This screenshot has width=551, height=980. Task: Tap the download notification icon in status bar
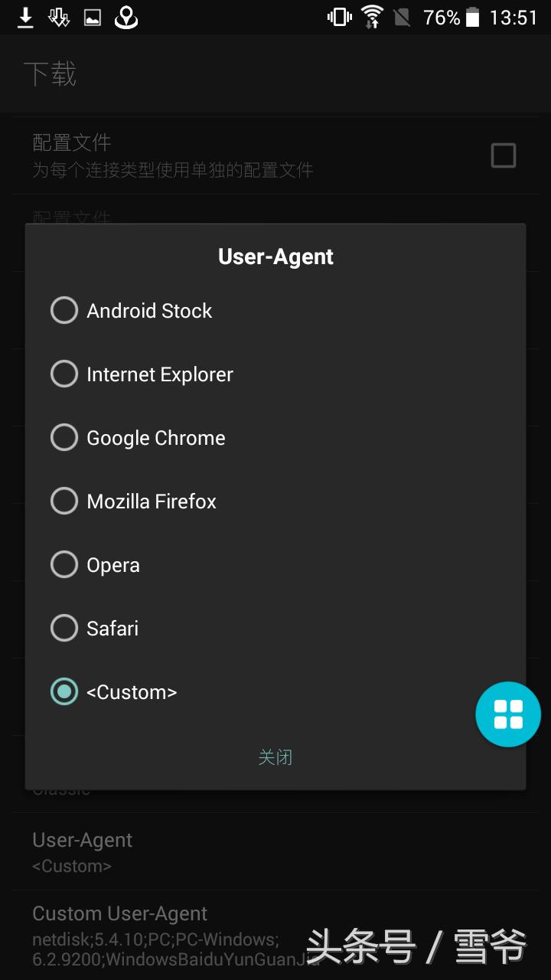point(25,18)
